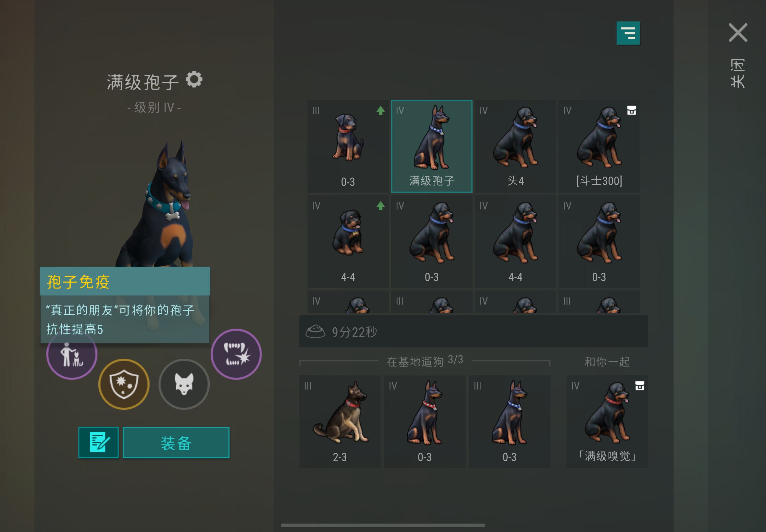Click the gear icon beside 满级孢子 name
The image size is (766, 532).
(194, 79)
